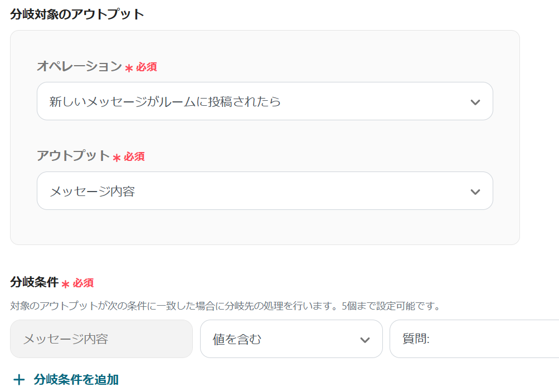Click the chevron arrow in the オペレーション field

475,102
